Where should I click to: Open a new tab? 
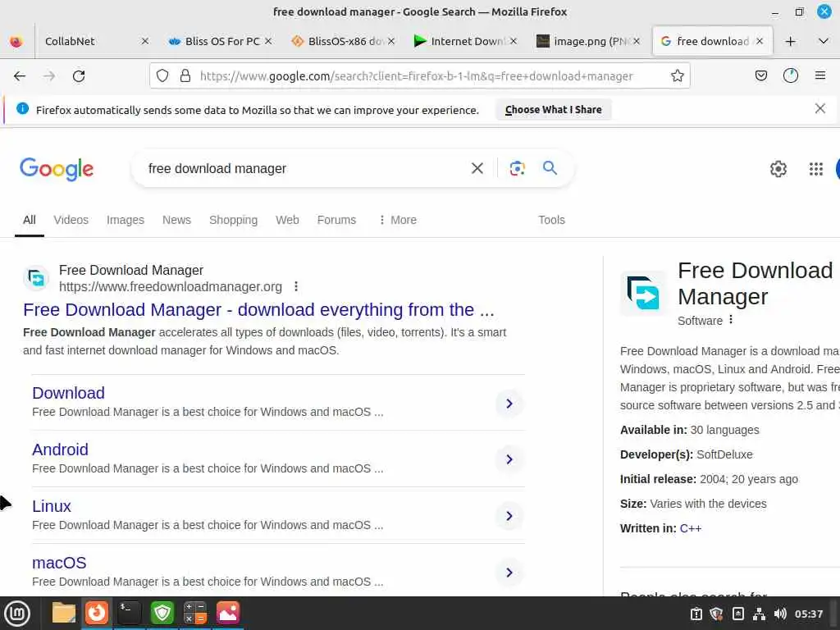tap(790, 41)
